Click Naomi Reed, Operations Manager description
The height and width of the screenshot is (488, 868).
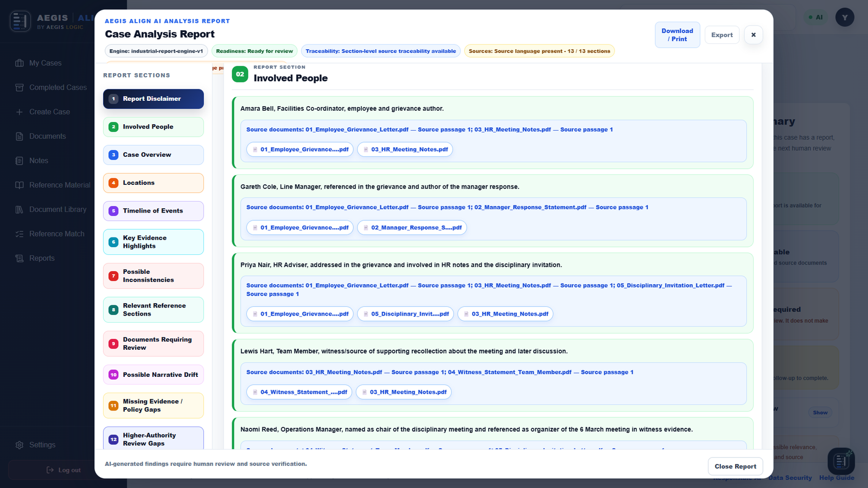click(467, 429)
